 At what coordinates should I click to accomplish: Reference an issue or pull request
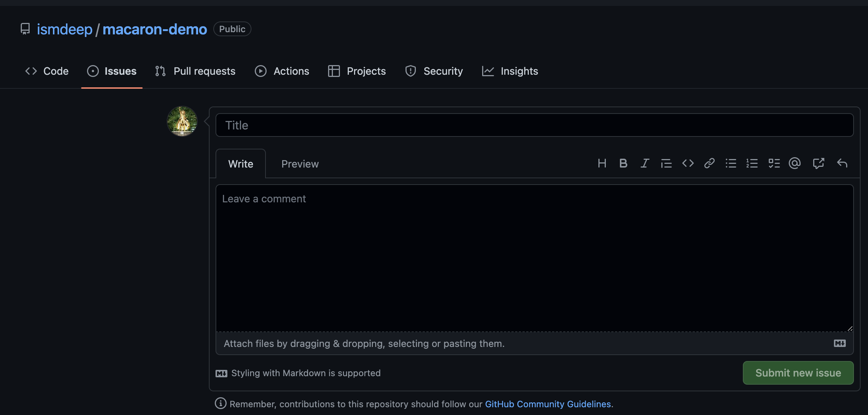(819, 163)
